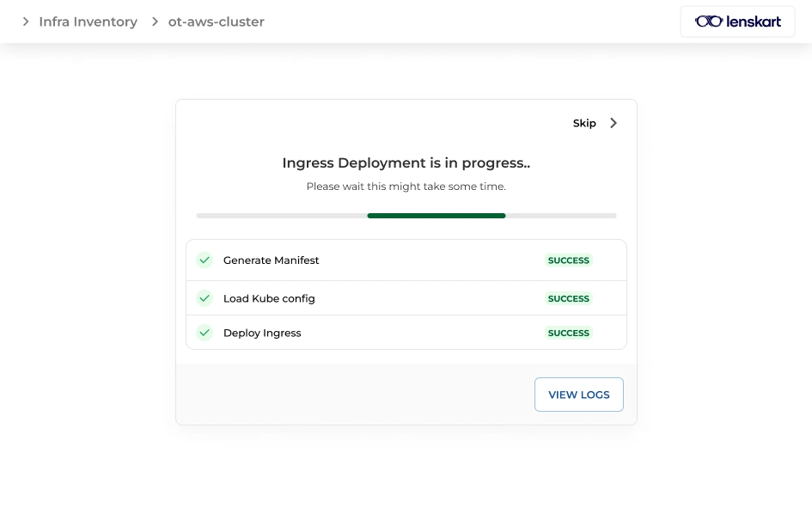Click SUCCESS badge for Deploy Ingress
The width and height of the screenshot is (812, 508).
(x=569, y=333)
